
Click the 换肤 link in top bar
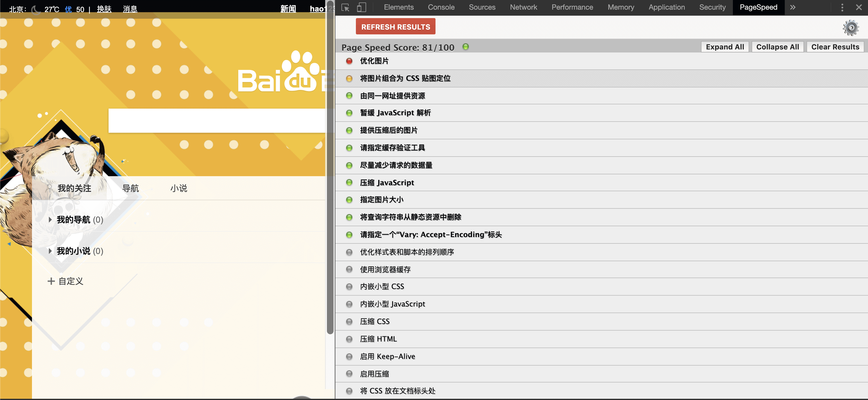pos(104,9)
